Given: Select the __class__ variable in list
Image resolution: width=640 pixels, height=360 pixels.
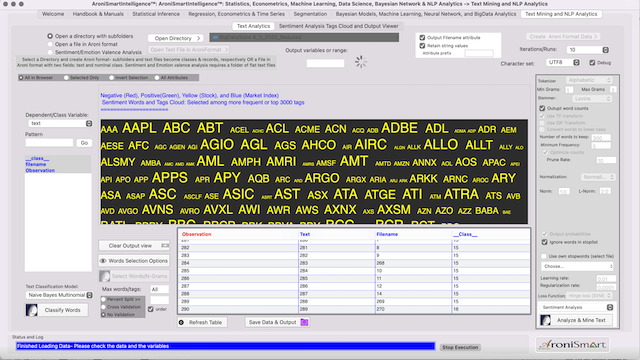Looking at the screenshot, I should click(x=38, y=158).
